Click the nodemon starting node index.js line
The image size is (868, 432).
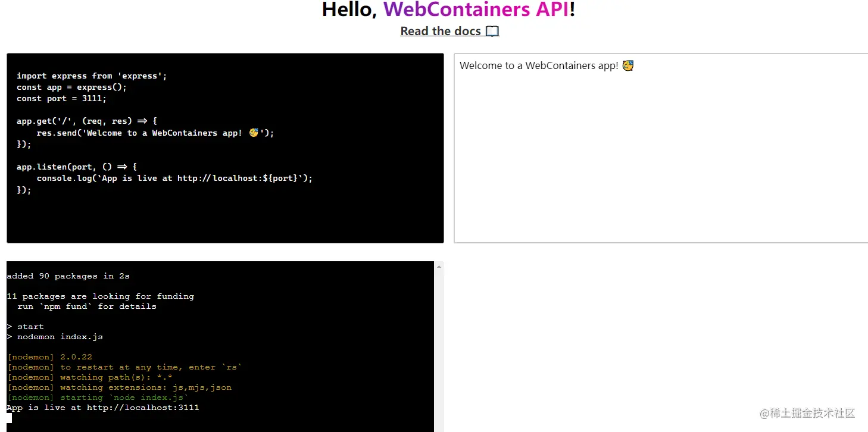(98, 397)
